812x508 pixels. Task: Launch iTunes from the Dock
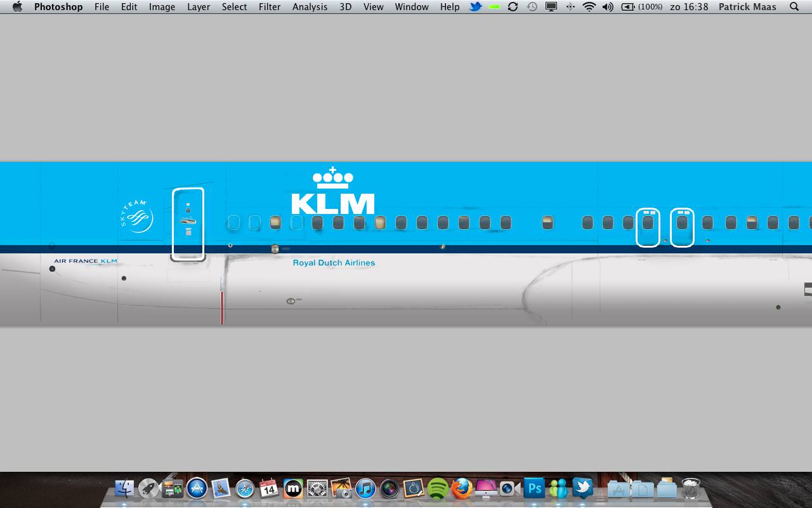coord(365,488)
